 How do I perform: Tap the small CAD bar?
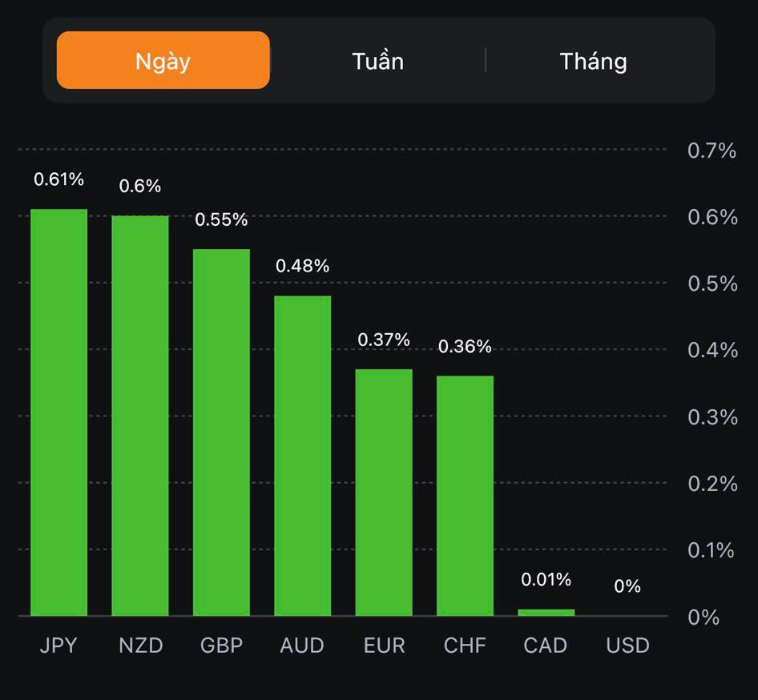pos(546,613)
